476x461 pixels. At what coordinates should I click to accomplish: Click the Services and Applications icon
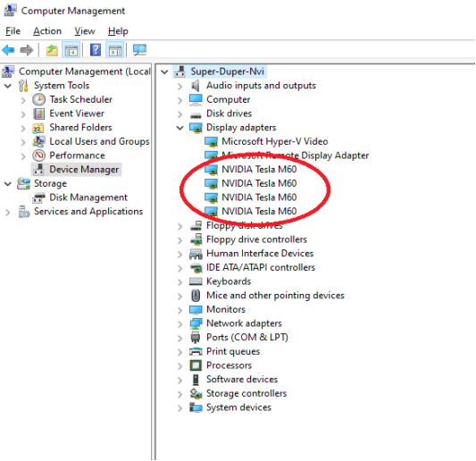click(24, 212)
